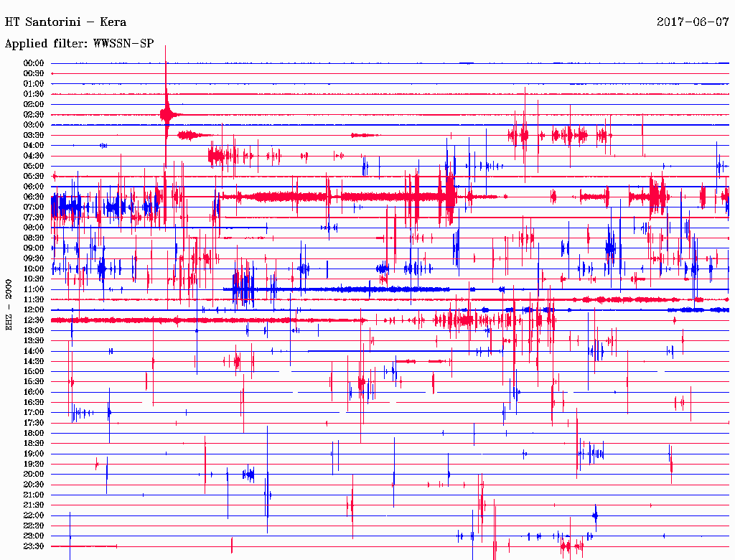
Task: Click the '10:00' time label
Action: click(34, 269)
